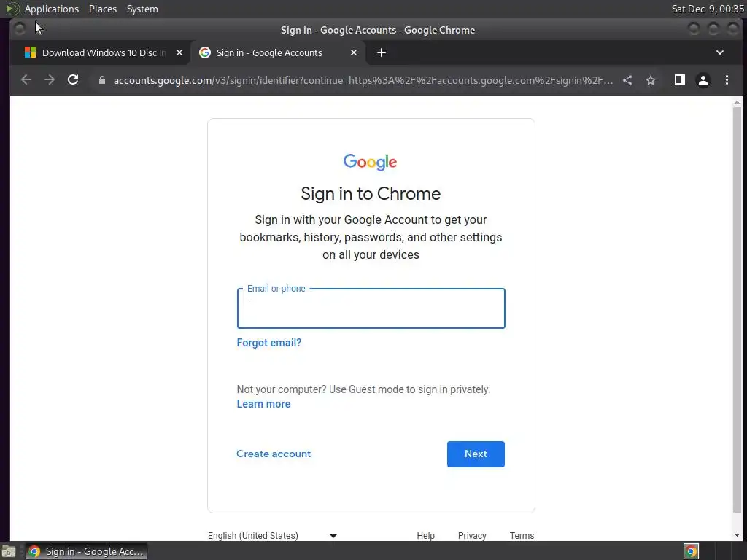Viewport: 747px width, 560px height.
Task: Click the desktop menu logo icon in top panel
Action: coord(12,9)
